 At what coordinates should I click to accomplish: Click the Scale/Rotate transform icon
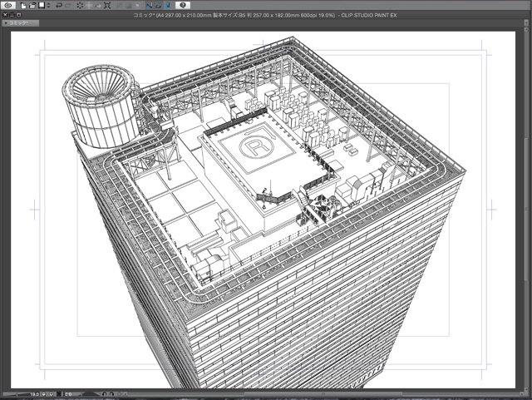tap(107, 6)
